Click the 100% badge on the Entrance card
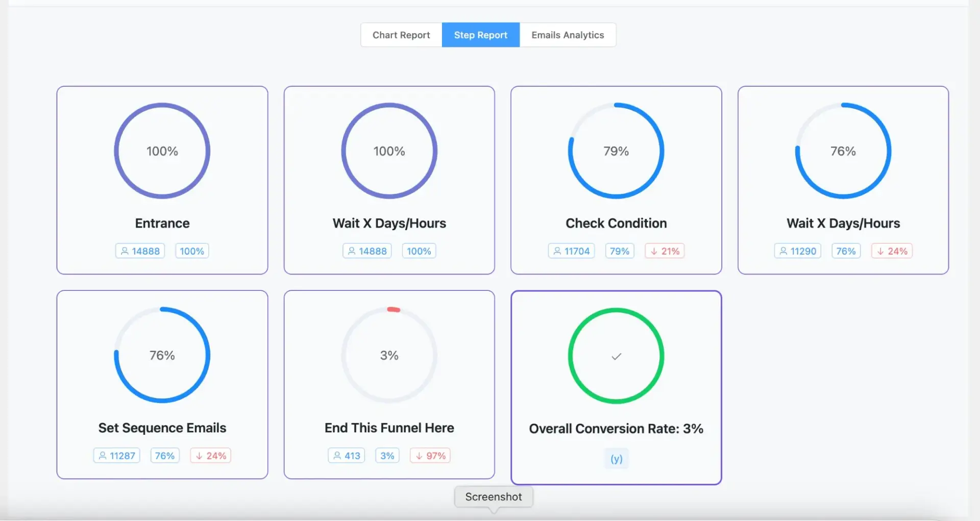980x521 pixels. click(x=191, y=251)
